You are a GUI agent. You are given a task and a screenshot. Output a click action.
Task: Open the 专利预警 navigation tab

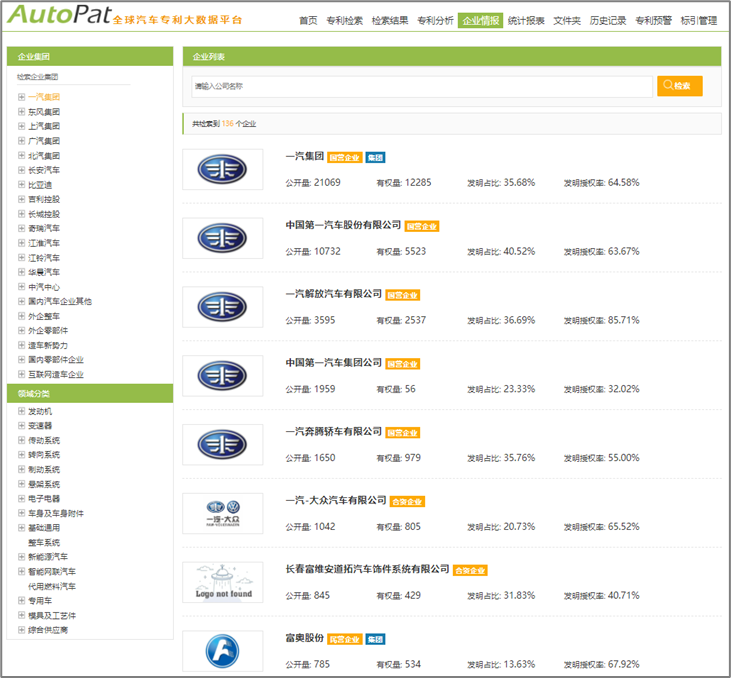pyautogui.click(x=653, y=21)
